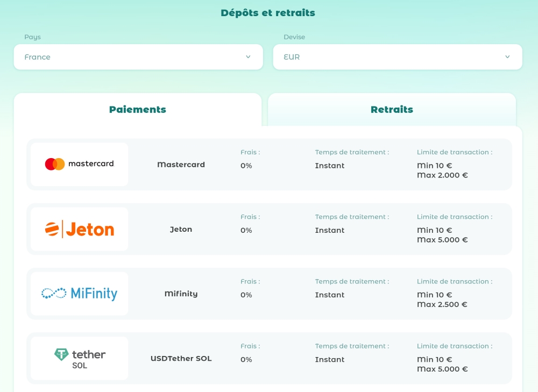
Task: Click the chevron arrow in EUR field
Action: 507,57
